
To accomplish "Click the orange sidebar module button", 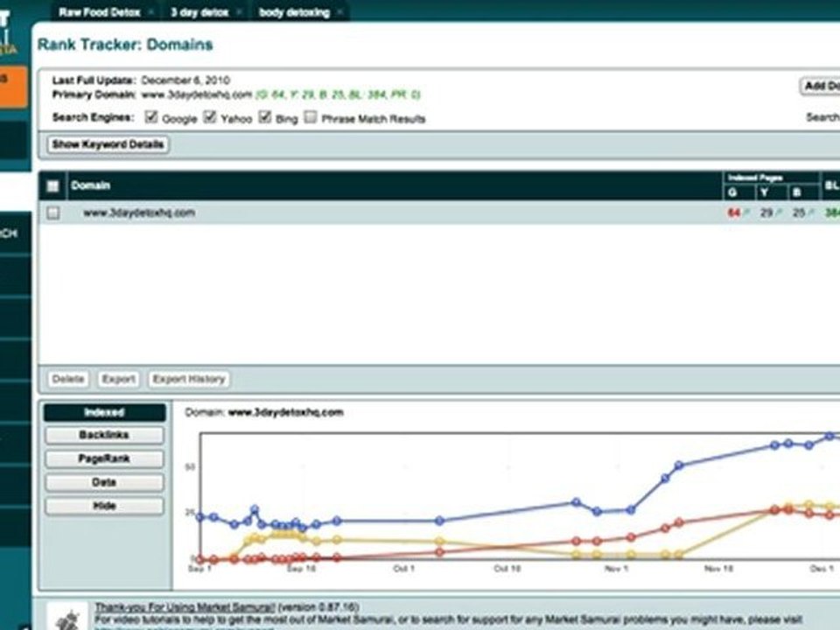I will point(13,87).
